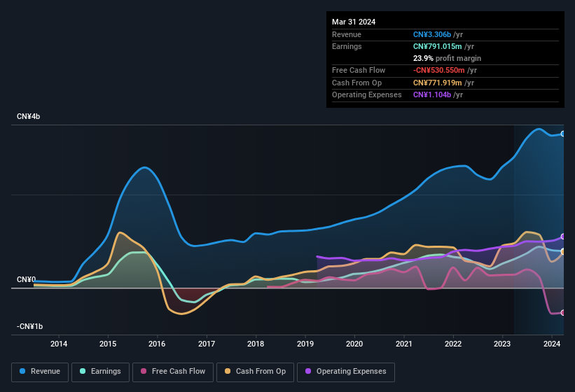Screen dimensions: 575x392
Task: Click the CN¥4b y-axis label
Action: (29, 116)
